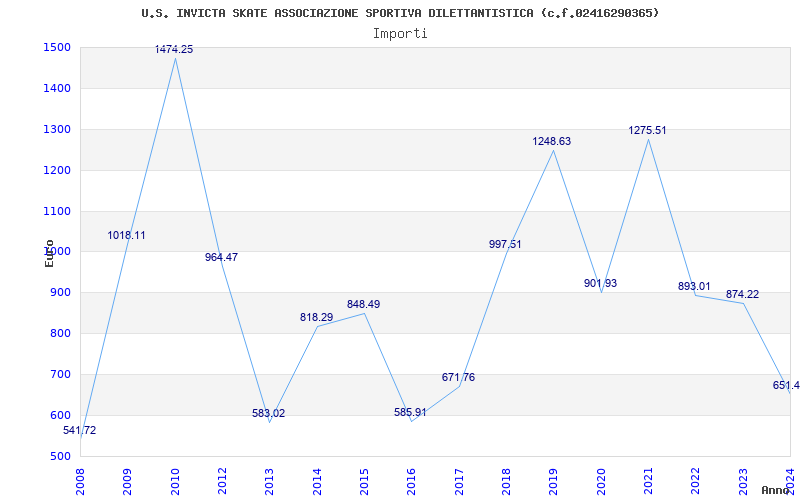Click the x-axis year 2018
800x500 pixels.
tap(507, 481)
